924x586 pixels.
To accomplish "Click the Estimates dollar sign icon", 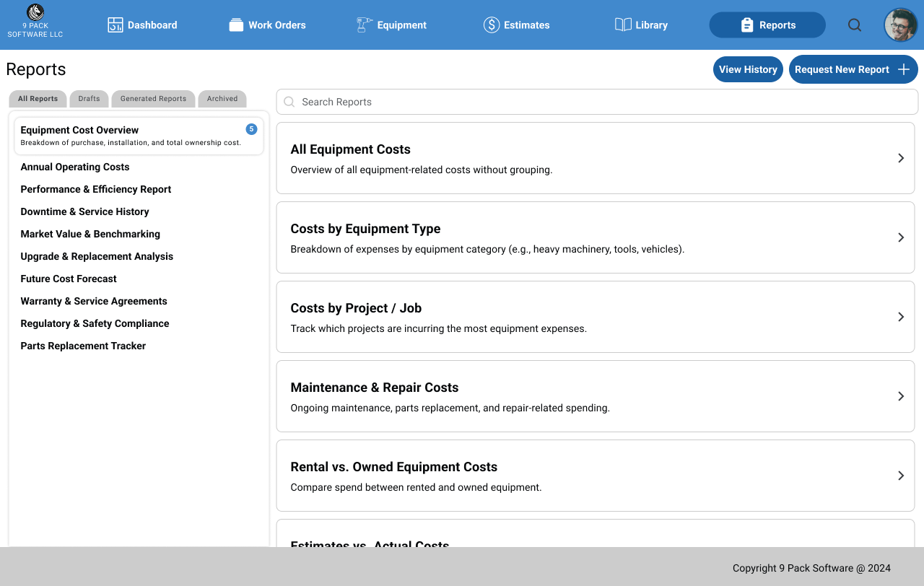I will click(x=492, y=25).
